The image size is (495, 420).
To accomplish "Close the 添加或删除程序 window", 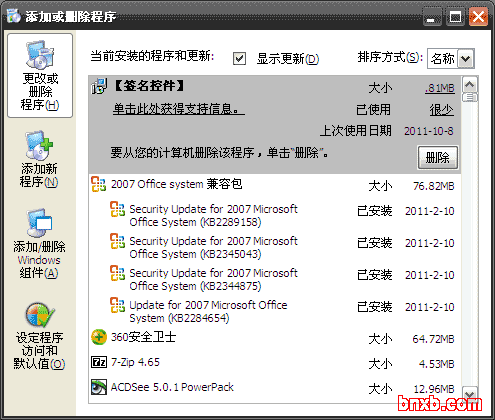I will [478, 16].
